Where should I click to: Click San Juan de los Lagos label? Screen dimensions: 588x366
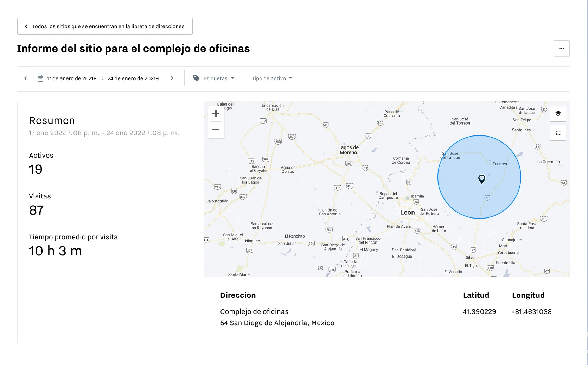point(251,180)
